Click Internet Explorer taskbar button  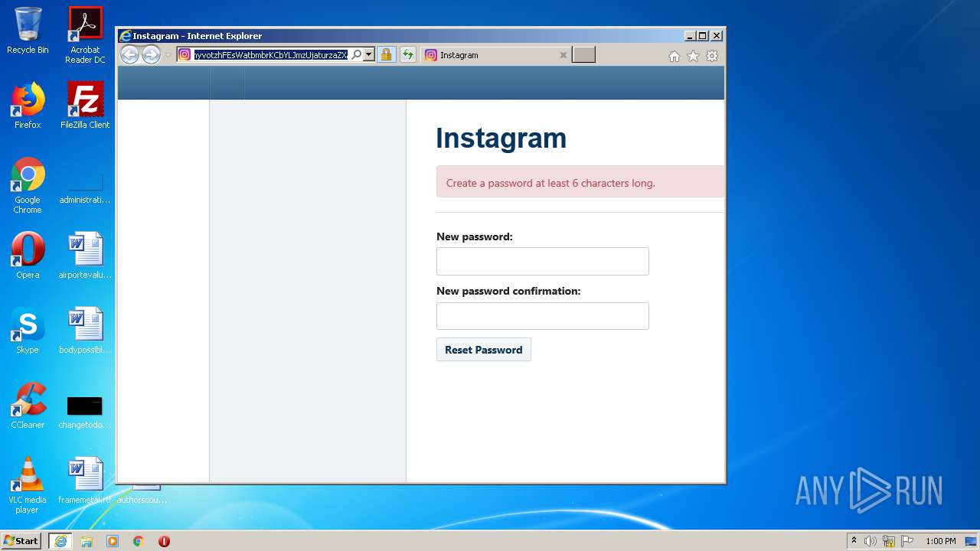60,541
